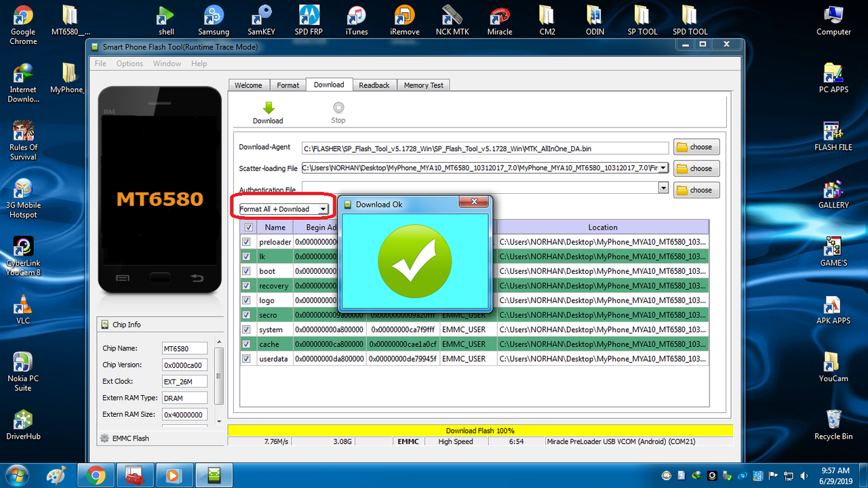Open Chrome from the taskbar
This screenshot has width=868, height=488.
96,475
